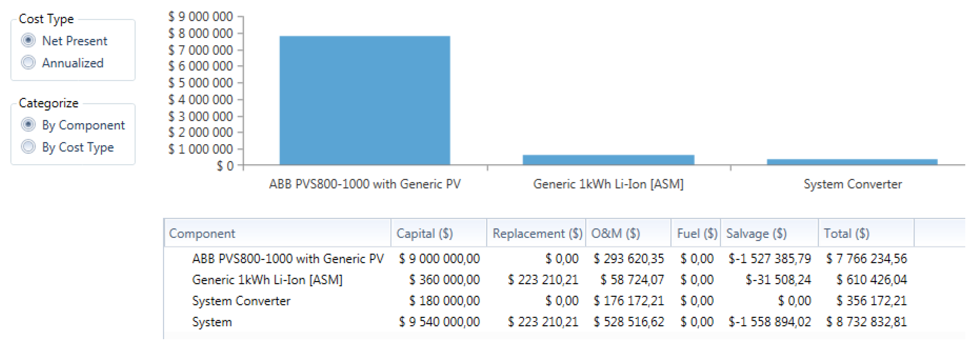Select the System Converter table row
The image size is (980, 346).
coord(241,301)
